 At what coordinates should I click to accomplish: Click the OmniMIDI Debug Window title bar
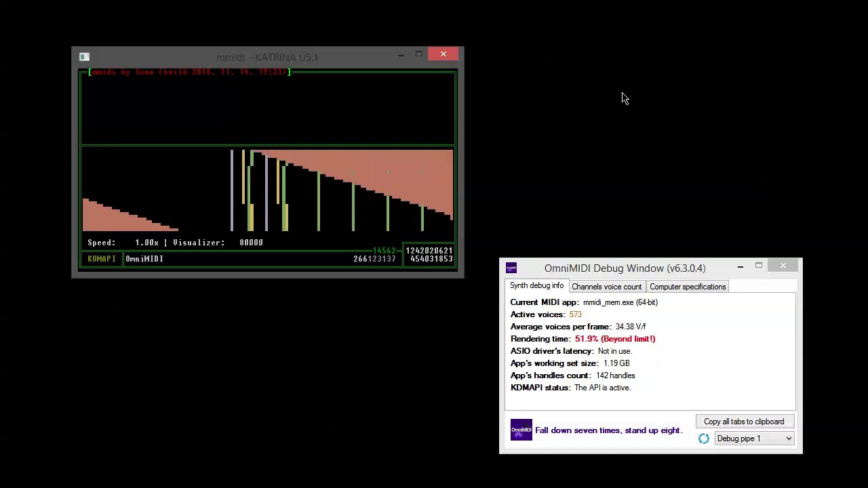click(625, 268)
